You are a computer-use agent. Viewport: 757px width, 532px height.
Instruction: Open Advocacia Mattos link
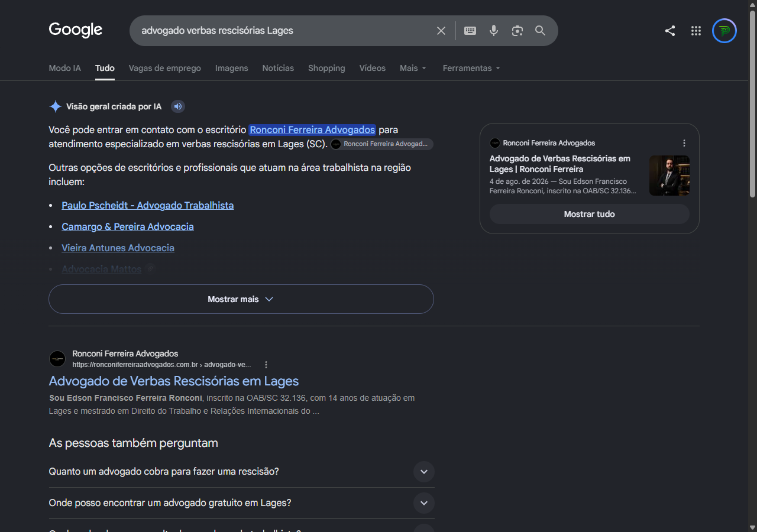point(102,269)
